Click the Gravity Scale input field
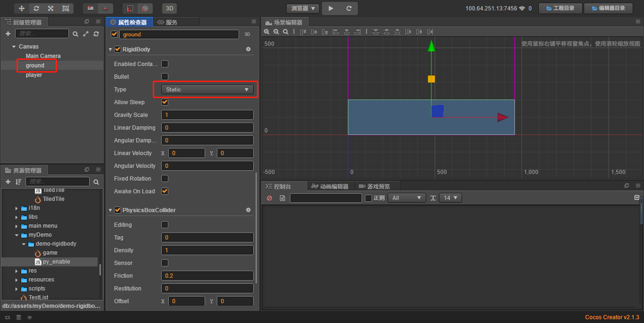This screenshot has width=644, height=323. coord(207,115)
